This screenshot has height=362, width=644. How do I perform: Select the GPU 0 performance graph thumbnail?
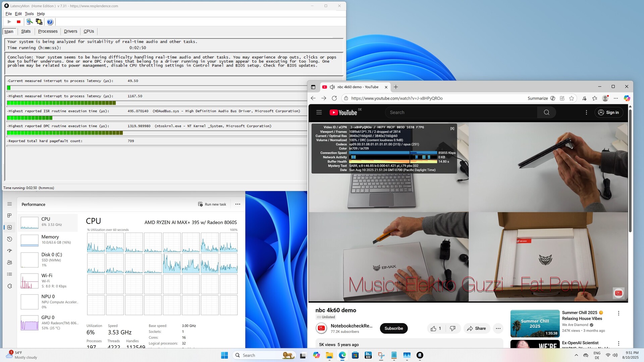point(30,323)
